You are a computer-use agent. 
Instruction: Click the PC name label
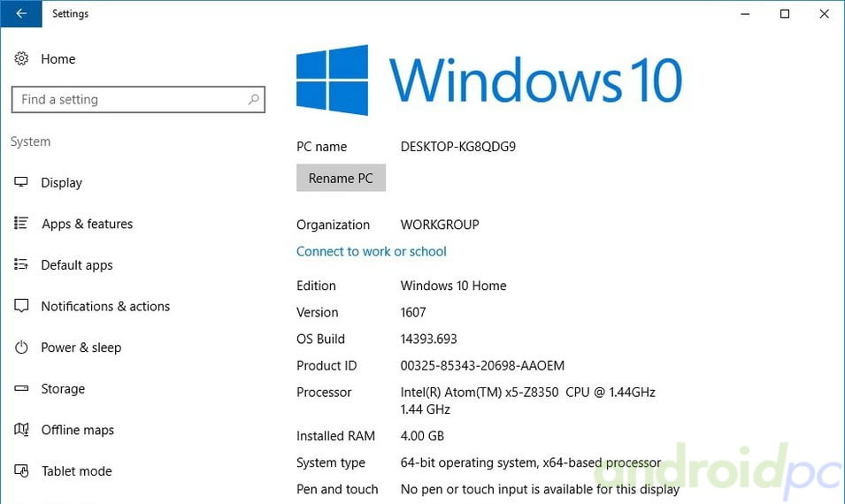click(x=322, y=147)
